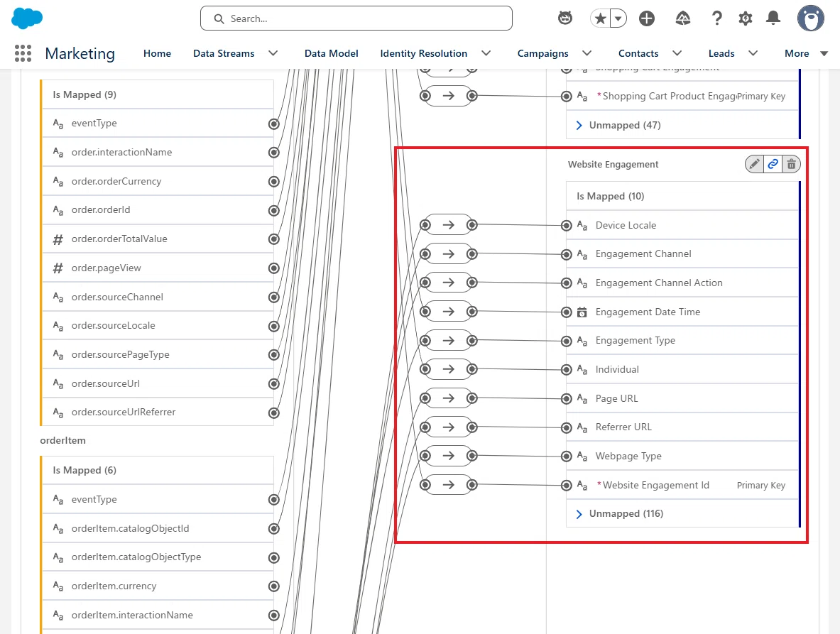Select the order.sourceUrl source field connector

pyautogui.click(x=274, y=384)
